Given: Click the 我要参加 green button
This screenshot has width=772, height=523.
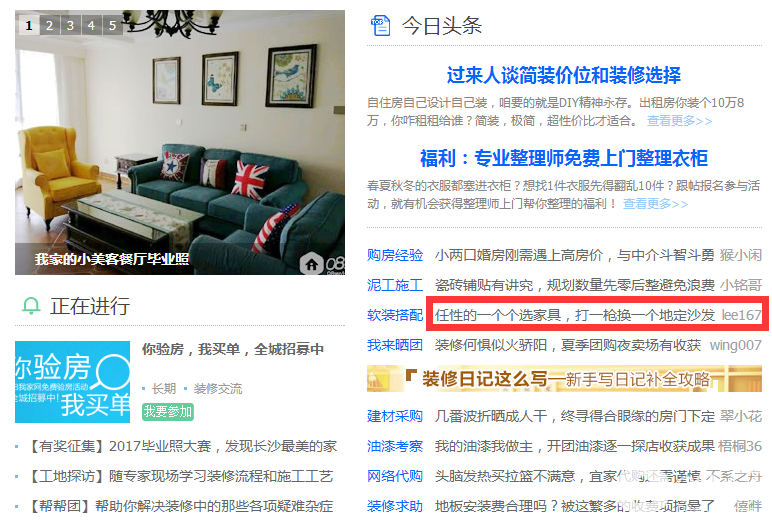Looking at the screenshot, I should coord(168,411).
